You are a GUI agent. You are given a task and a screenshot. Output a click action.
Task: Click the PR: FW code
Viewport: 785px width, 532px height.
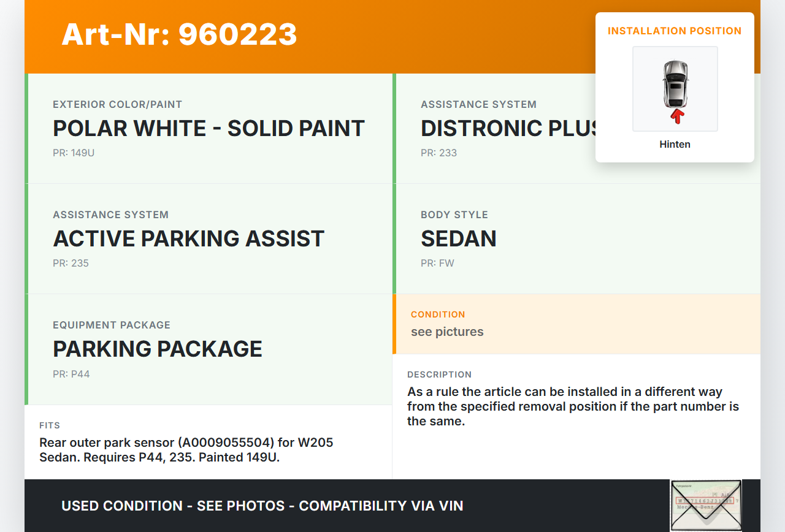[x=437, y=263]
